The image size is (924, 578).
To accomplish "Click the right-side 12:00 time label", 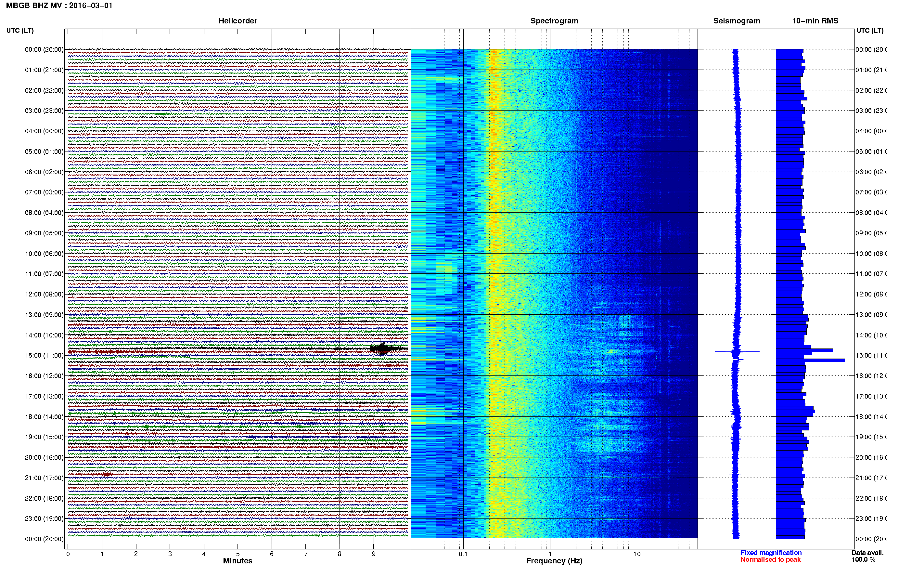I will (x=871, y=294).
